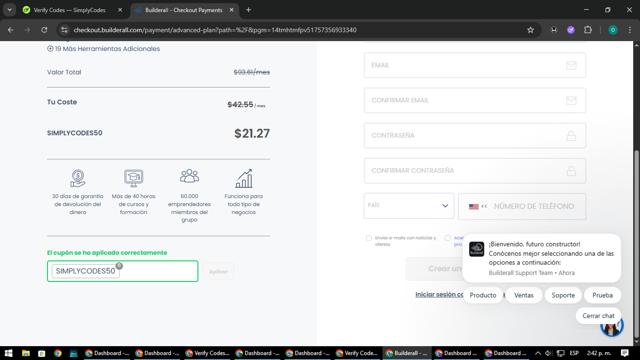Close the Verify Codes — SimplyCodes tab
The width and height of the screenshot is (640, 360).
tap(120, 10)
